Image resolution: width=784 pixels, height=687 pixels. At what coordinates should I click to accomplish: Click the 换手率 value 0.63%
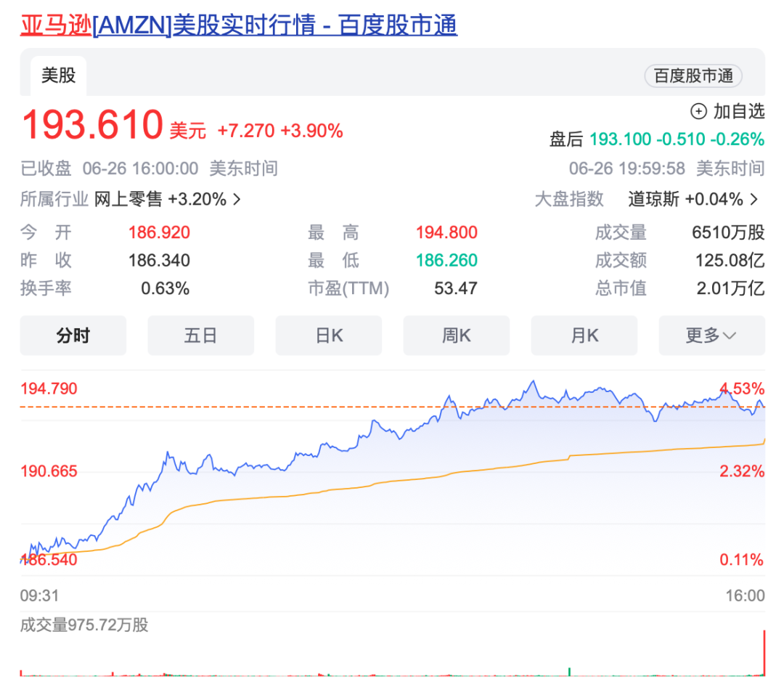(165, 288)
